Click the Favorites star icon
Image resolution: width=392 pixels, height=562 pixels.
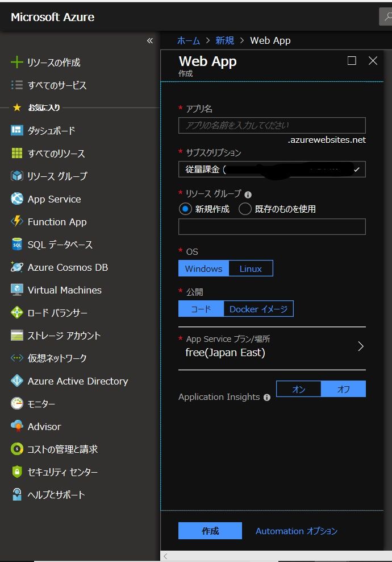coord(17,108)
